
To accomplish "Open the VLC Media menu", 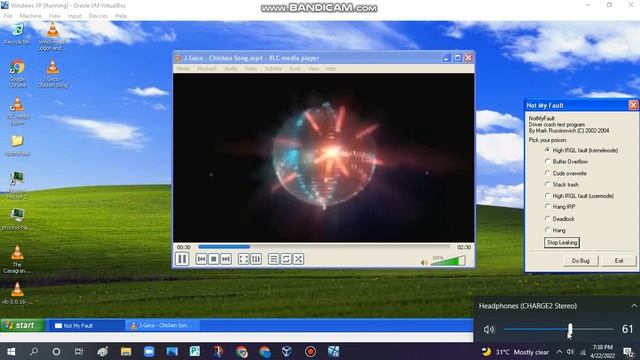I will pyautogui.click(x=183, y=69).
